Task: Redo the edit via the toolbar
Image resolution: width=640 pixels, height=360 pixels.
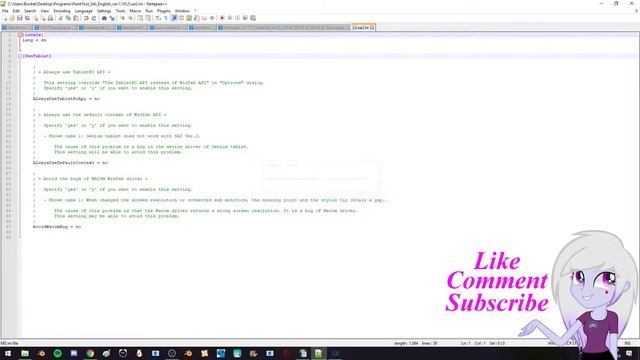Action: 94,18
